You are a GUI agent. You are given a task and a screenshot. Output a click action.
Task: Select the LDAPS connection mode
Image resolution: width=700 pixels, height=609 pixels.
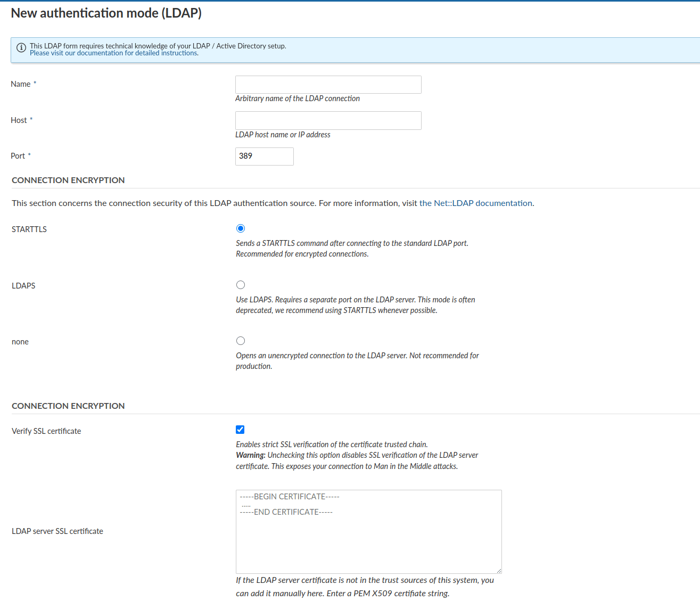[240, 284]
